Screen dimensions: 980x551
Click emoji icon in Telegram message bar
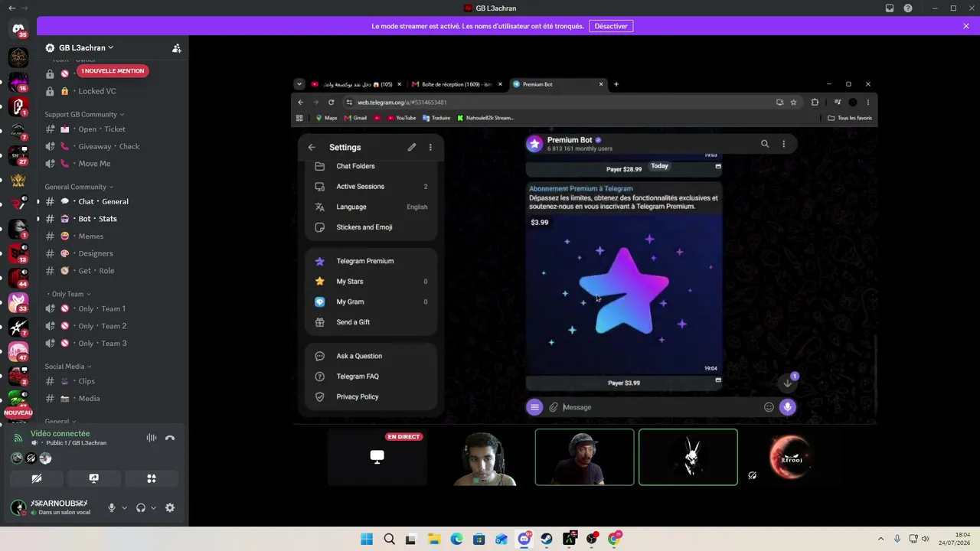(769, 407)
